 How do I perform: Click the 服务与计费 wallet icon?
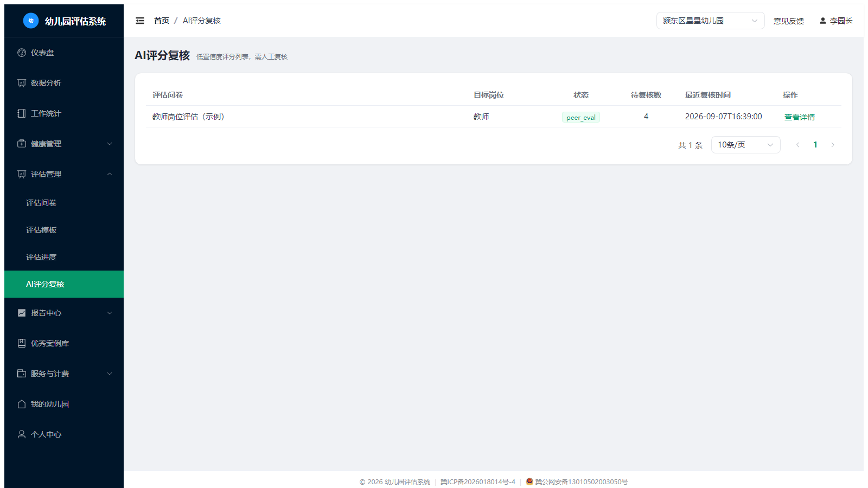click(x=22, y=374)
